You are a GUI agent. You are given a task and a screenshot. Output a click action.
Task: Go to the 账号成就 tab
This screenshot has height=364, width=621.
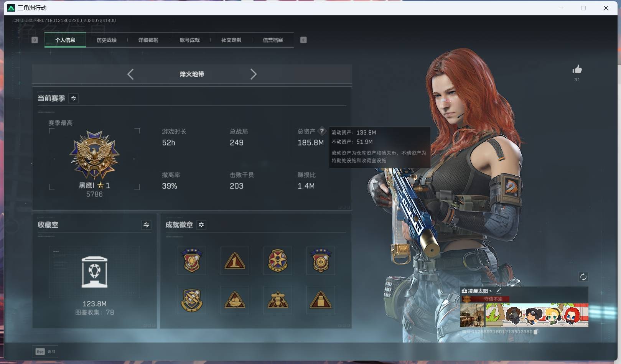pyautogui.click(x=189, y=40)
